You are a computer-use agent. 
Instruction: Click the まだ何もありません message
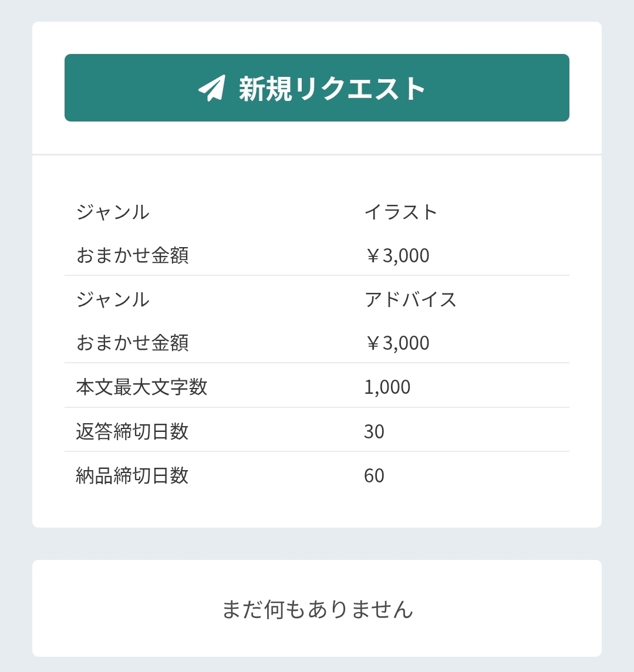pyautogui.click(x=317, y=609)
